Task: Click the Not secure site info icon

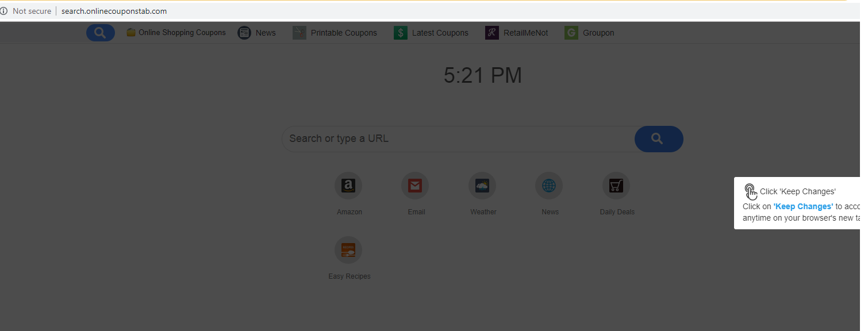Action: tap(4, 11)
